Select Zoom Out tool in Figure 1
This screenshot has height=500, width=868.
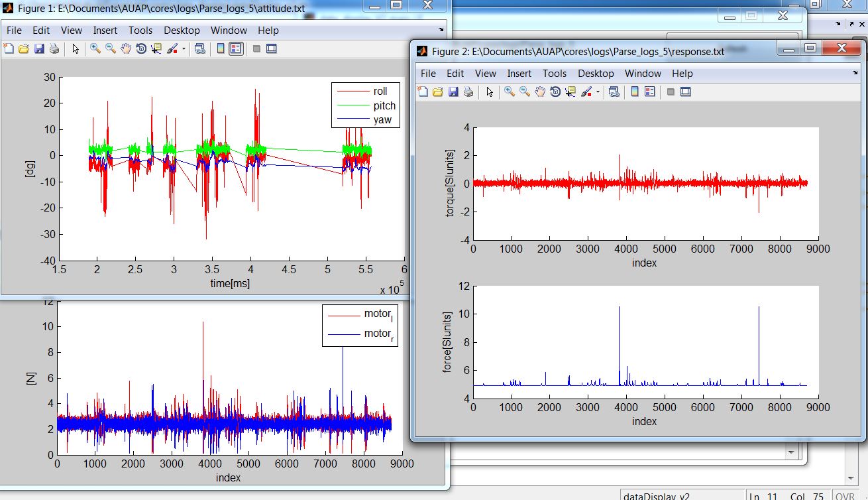point(110,48)
